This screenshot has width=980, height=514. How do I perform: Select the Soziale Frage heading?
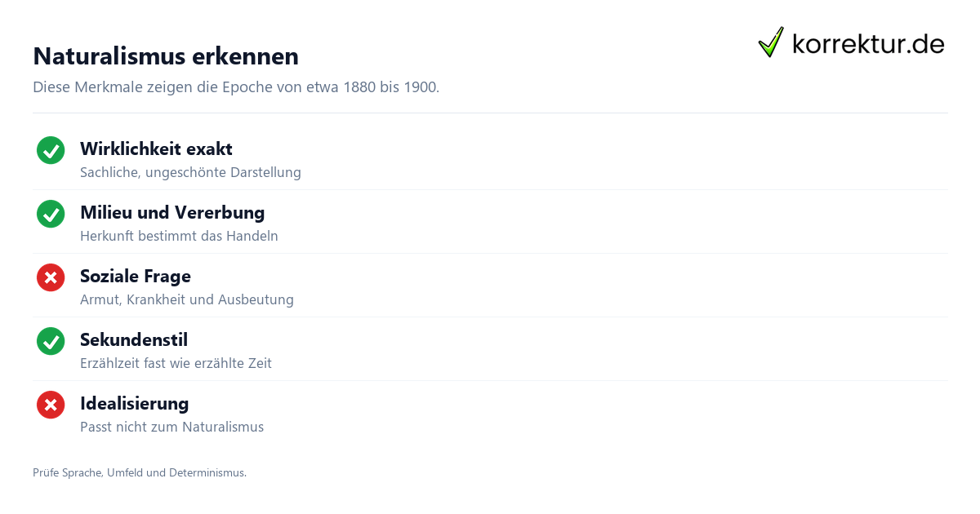coord(136,276)
